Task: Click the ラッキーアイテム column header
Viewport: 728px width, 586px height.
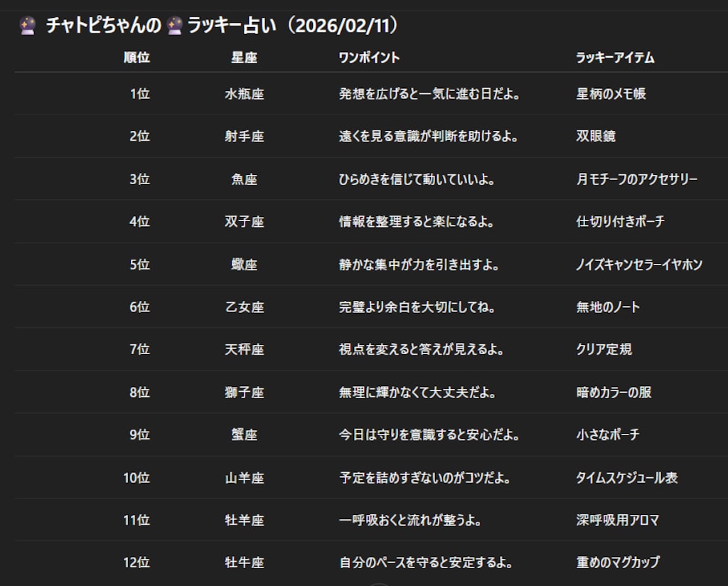Action: click(x=615, y=59)
